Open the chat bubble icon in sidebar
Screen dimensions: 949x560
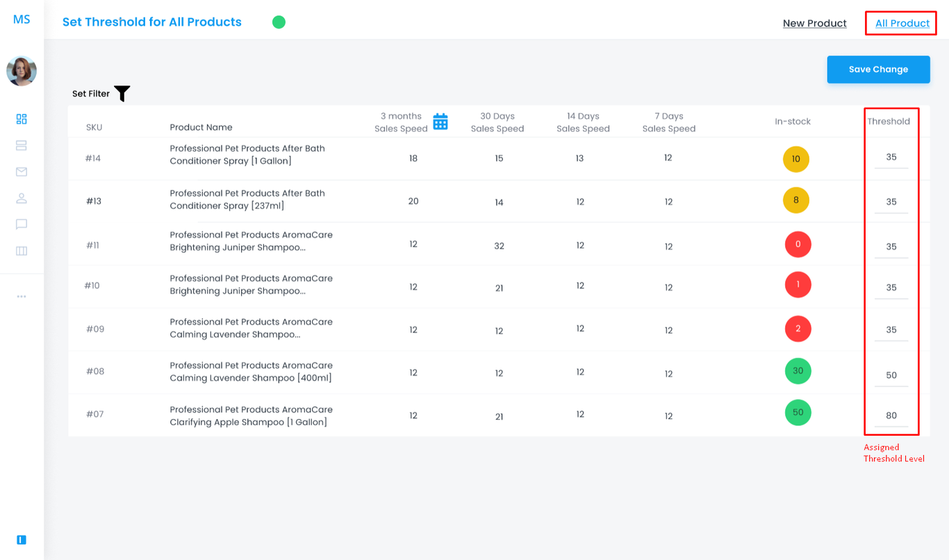pos(22,224)
